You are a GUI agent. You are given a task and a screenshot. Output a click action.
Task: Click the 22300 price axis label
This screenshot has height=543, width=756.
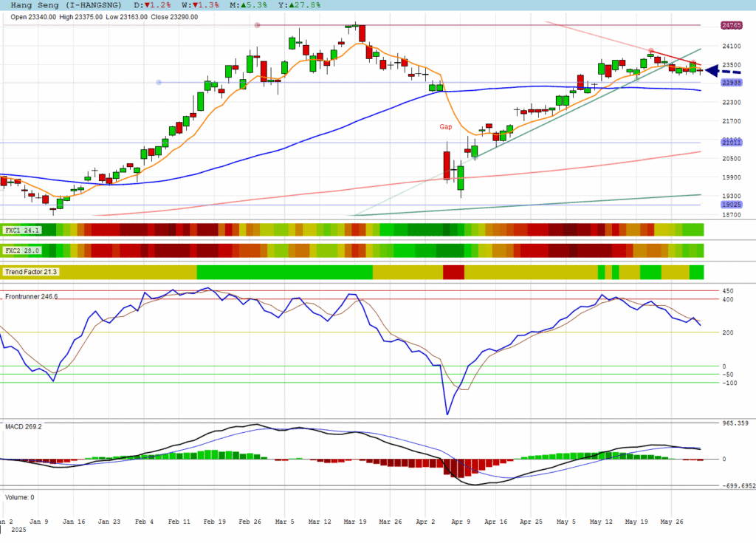[732, 103]
